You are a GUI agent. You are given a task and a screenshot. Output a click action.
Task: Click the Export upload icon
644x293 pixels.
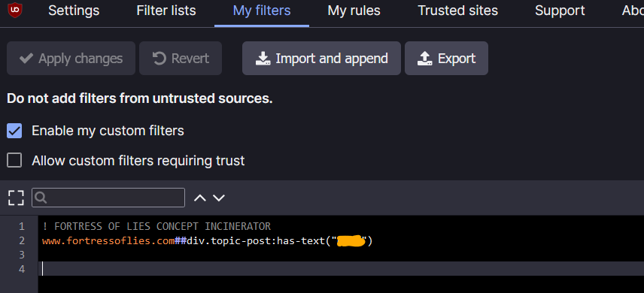click(x=425, y=59)
